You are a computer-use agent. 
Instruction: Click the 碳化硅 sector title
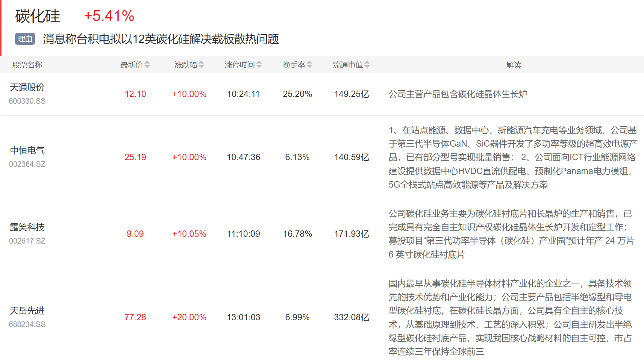(x=38, y=16)
